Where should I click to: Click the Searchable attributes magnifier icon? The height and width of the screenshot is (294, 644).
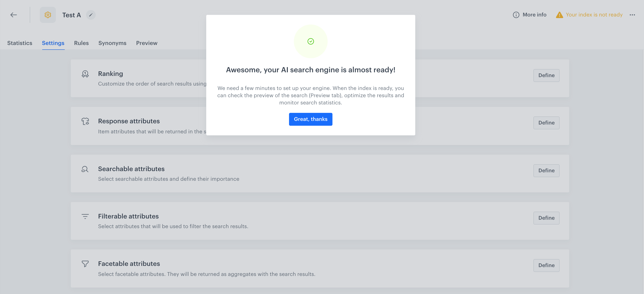point(85,169)
